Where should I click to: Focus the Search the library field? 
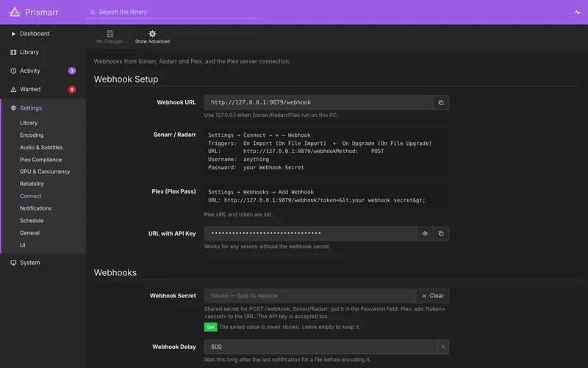[x=171, y=12]
